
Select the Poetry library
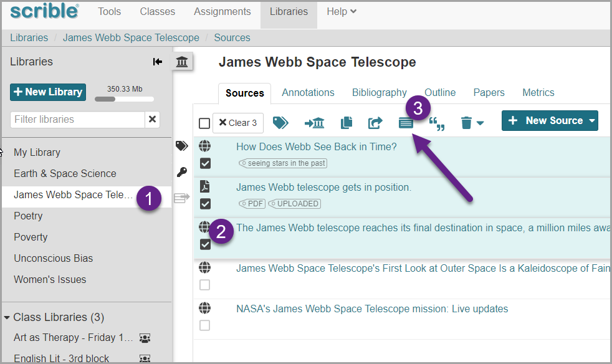pos(28,216)
